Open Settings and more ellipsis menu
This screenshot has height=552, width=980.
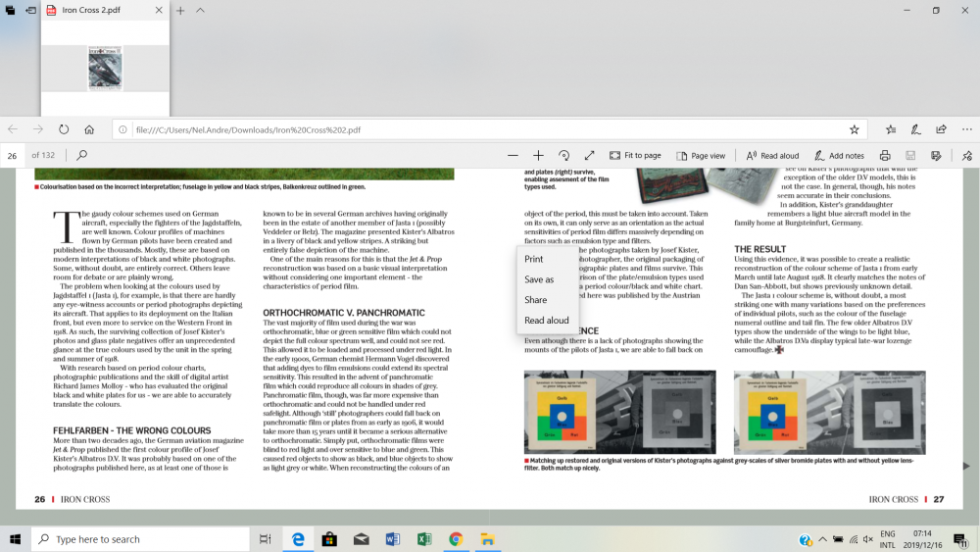(967, 129)
